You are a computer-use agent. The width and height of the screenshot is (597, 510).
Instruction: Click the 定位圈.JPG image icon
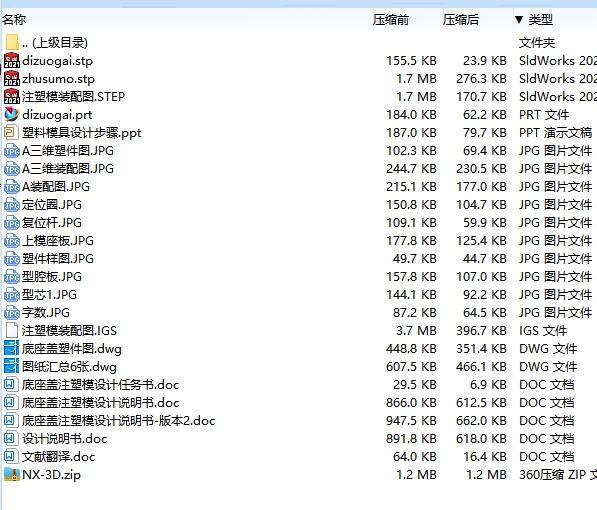12,205
